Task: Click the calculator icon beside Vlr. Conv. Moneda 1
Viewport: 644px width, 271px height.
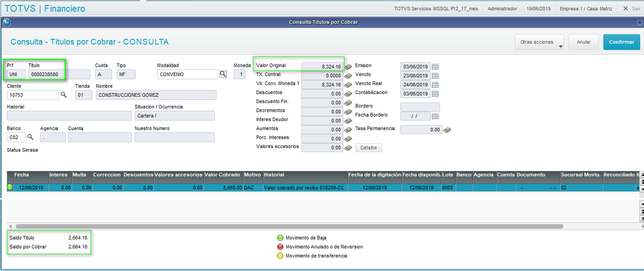Action: (x=348, y=85)
